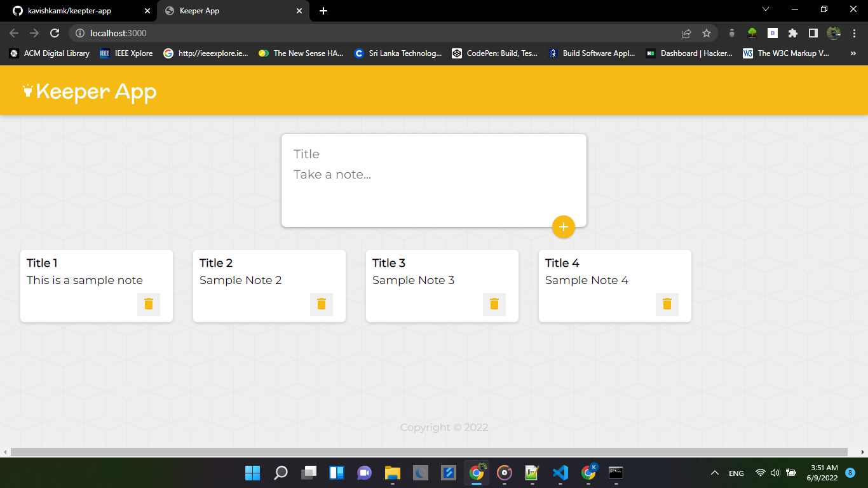Screen dimensions: 868x488
Task: Reload the localhost page
Action: pyautogui.click(x=55, y=33)
